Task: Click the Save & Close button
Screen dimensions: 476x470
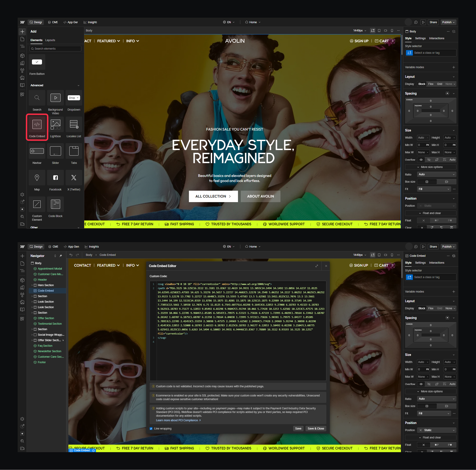Action: click(316, 429)
